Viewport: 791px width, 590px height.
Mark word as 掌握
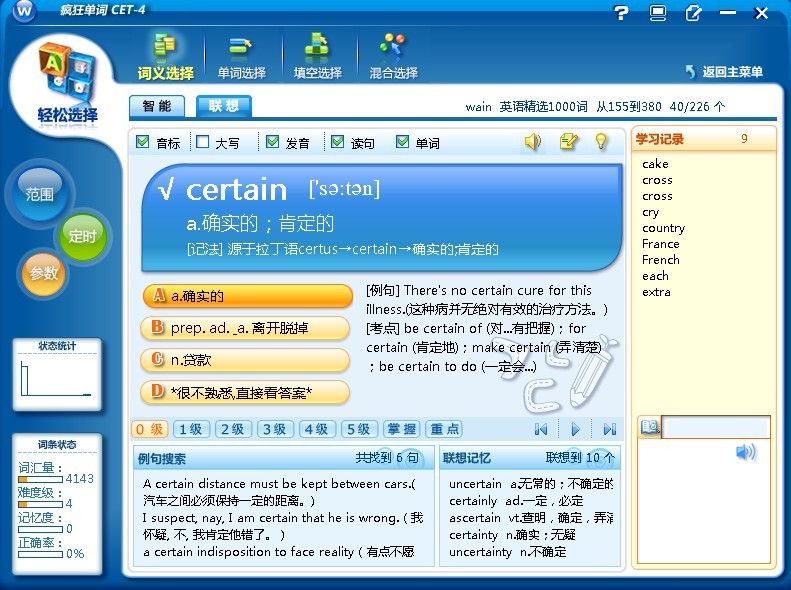click(402, 429)
